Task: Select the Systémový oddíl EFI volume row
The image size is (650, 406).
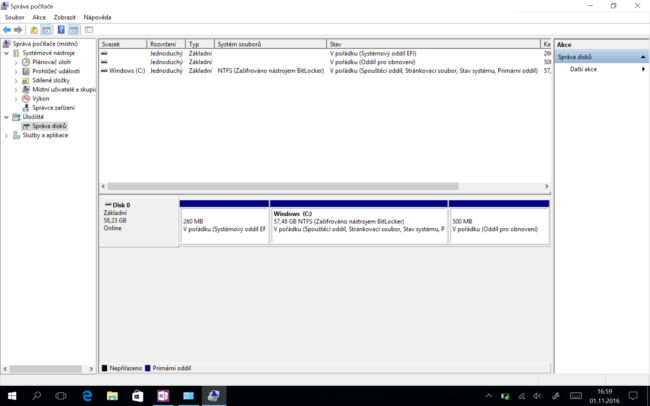Action: pyautogui.click(x=325, y=53)
